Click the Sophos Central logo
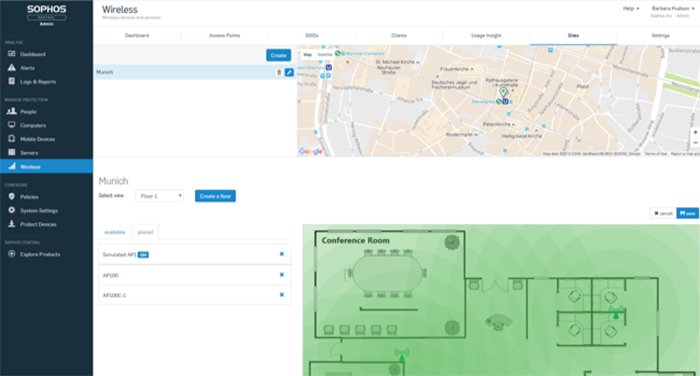 click(x=46, y=15)
